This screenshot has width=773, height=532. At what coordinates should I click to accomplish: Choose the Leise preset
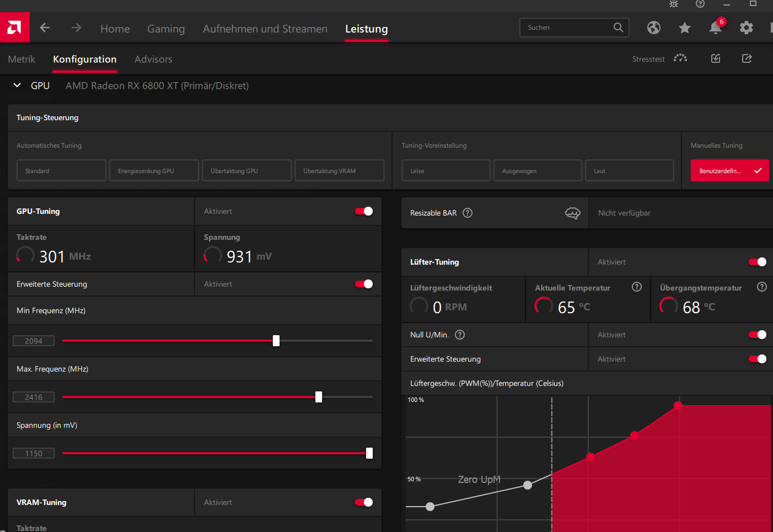445,170
